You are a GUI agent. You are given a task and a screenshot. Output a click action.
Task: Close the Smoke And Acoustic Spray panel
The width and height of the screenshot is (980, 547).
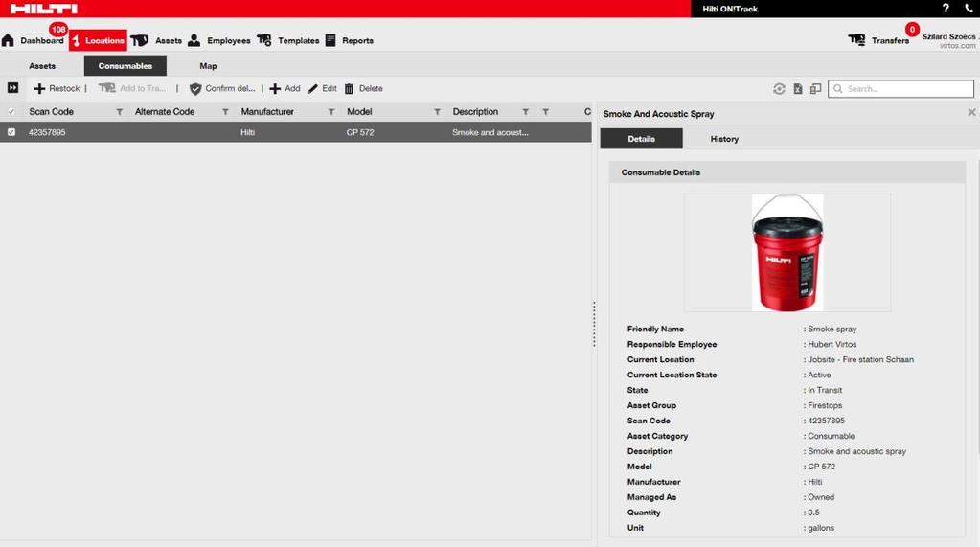(x=971, y=112)
